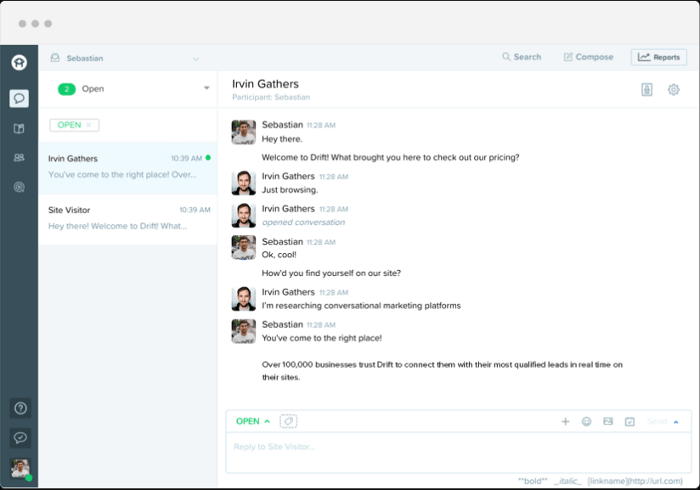The width and height of the screenshot is (700, 490).
Task: Click Sebastian's avatar on the Hey there message
Action: (243, 132)
